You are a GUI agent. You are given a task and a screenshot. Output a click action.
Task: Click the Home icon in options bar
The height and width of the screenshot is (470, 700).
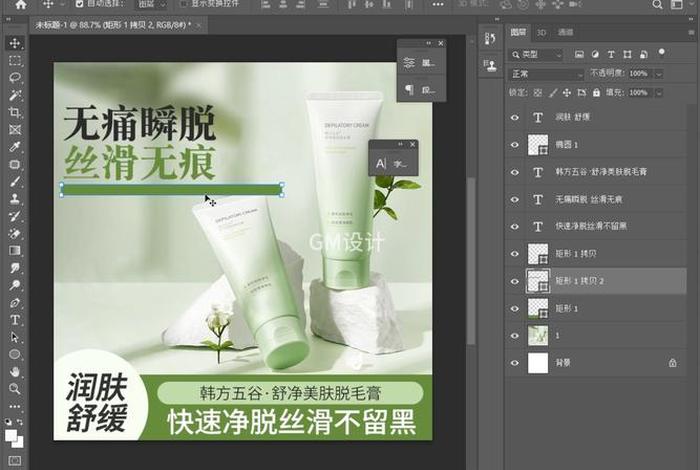(21, 4)
